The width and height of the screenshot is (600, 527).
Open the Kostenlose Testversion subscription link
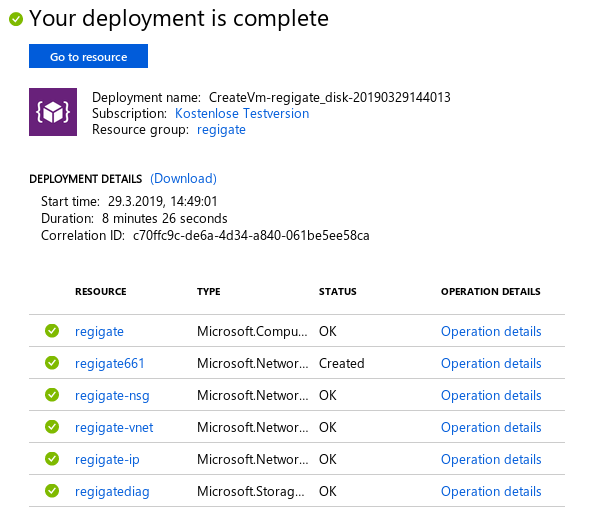tap(242, 113)
